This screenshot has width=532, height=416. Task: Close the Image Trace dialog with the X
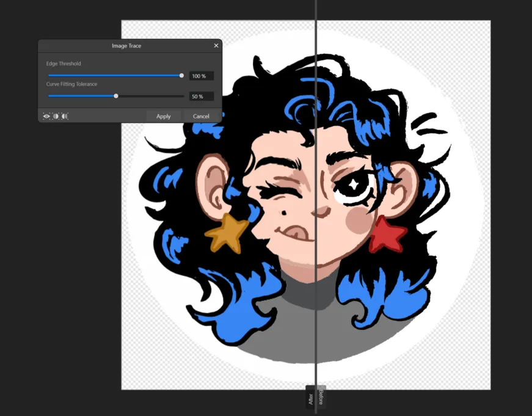pyautogui.click(x=216, y=45)
